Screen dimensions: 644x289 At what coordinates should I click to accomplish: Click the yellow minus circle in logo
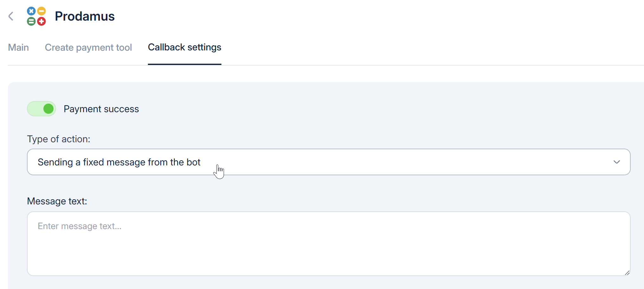(x=41, y=11)
